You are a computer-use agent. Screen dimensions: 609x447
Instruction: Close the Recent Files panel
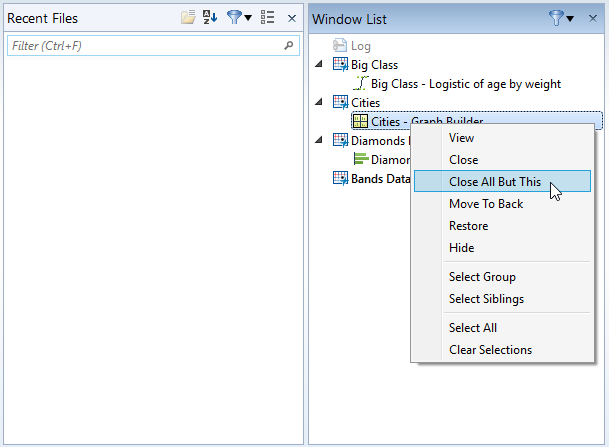click(292, 18)
